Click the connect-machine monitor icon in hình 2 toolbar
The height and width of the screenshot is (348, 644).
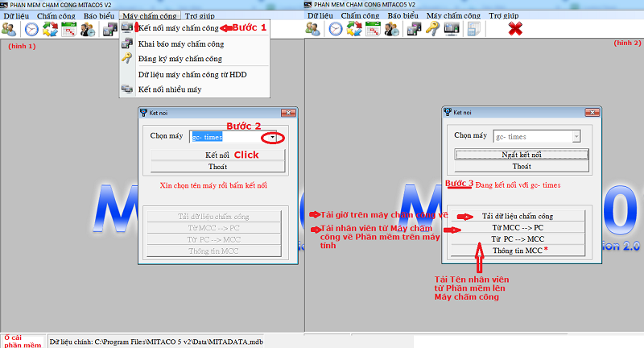452,29
